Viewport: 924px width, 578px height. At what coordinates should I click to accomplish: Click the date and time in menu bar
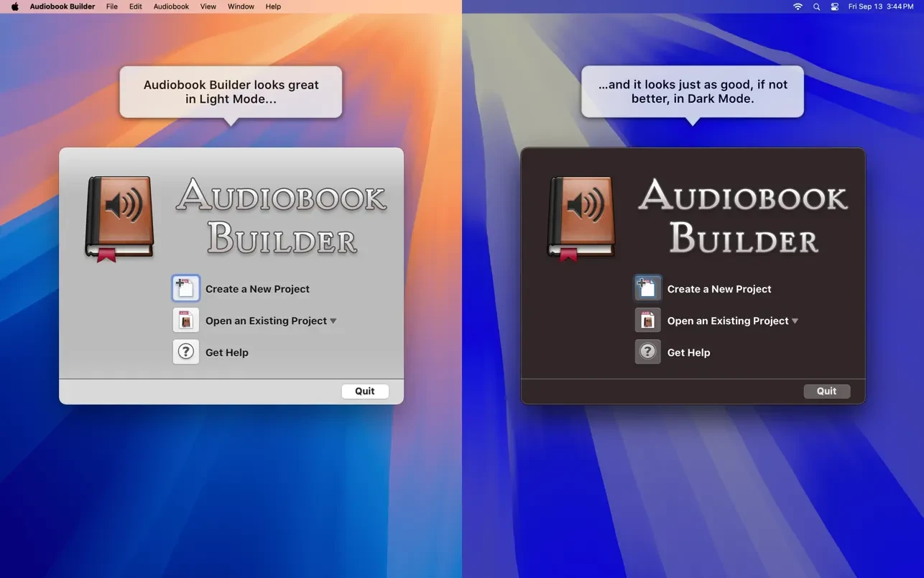(881, 6)
